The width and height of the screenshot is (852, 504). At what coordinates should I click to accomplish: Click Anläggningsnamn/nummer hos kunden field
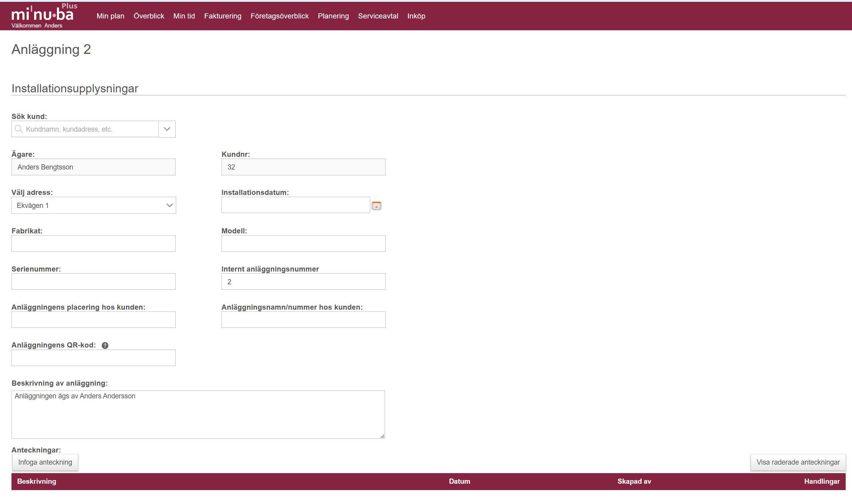click(x=303, y=320)
